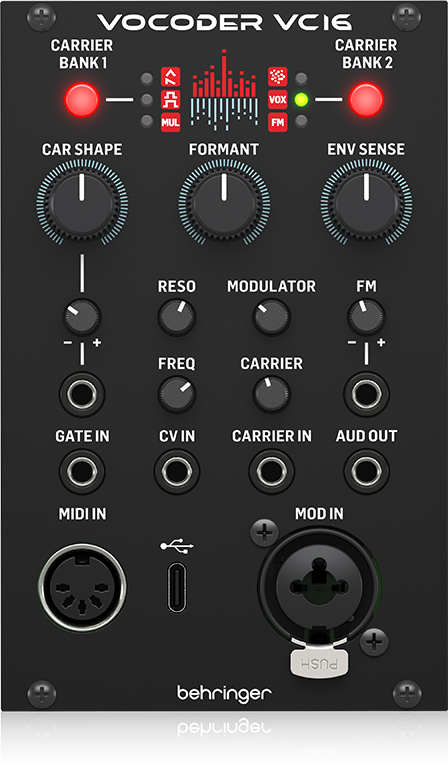Click the ENV SENSE knob

pos(366,202)
